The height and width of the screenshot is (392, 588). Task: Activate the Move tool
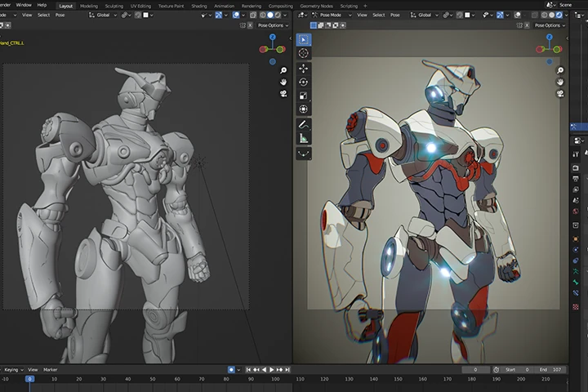303,69
